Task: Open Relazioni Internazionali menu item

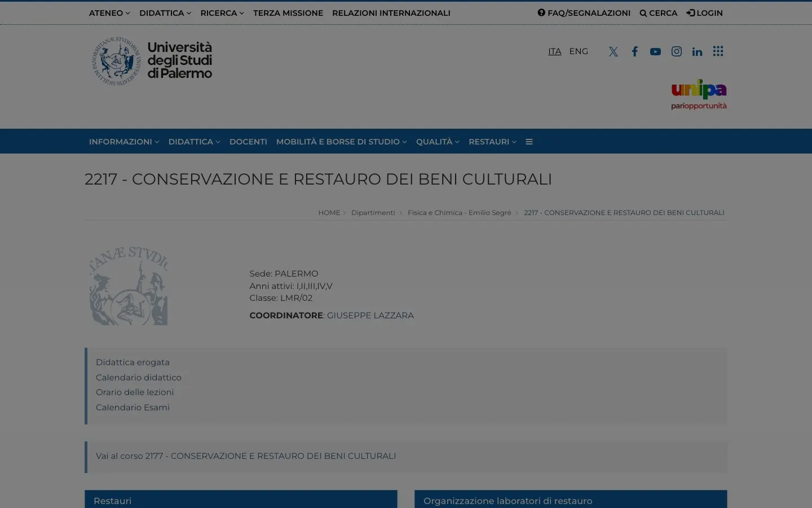Action: (x=391, y=13)
